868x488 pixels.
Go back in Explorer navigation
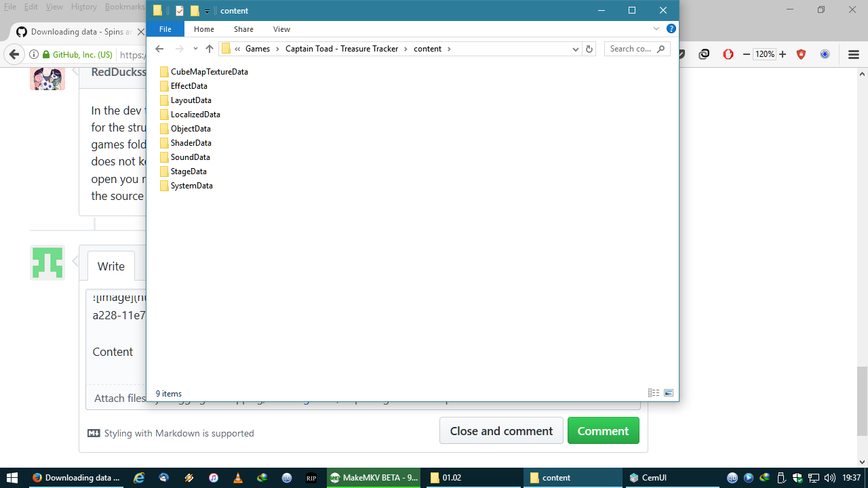[x=159, y=49]
